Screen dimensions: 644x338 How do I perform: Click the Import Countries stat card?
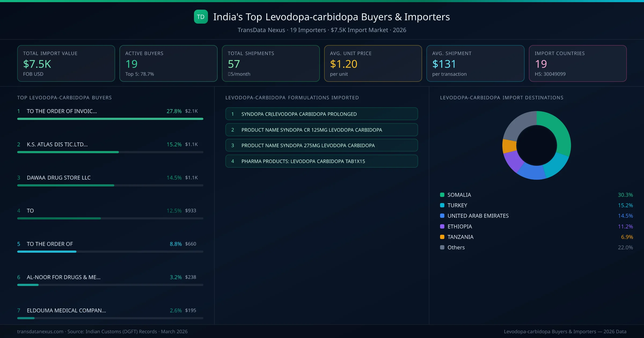[577, 63]
